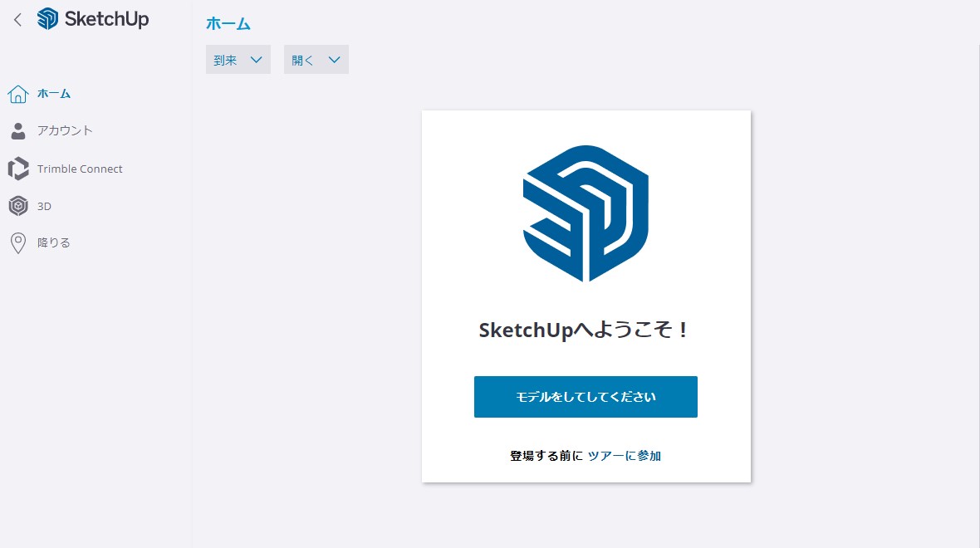Expand the 到来 dropdown
The height and width of the screenshot is (548, 980).
click(x=238, y=59)
